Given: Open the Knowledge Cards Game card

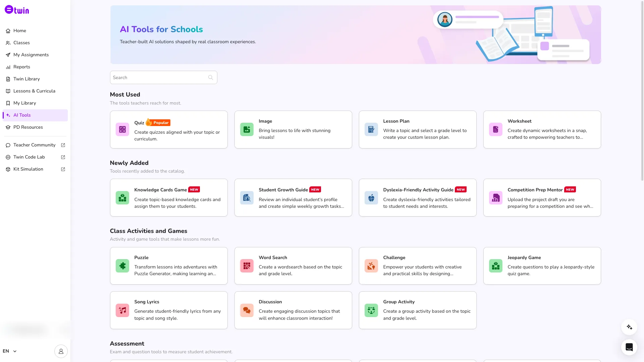Looking at the screenshot, I should click(169, 198).
